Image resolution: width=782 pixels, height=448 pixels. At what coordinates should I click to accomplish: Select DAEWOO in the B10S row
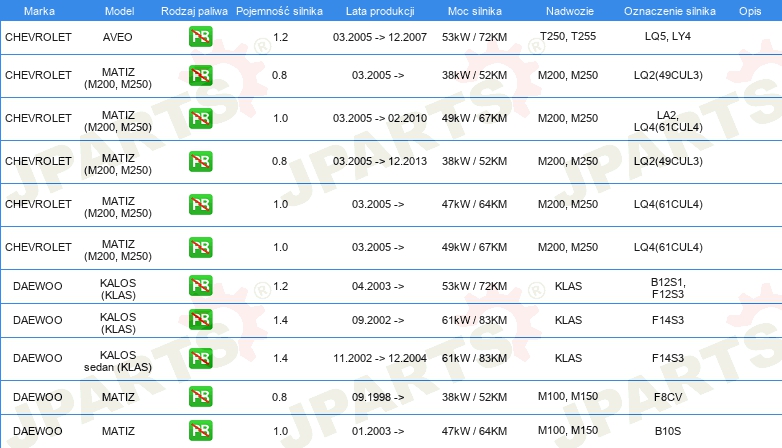[x=38, y=431]
